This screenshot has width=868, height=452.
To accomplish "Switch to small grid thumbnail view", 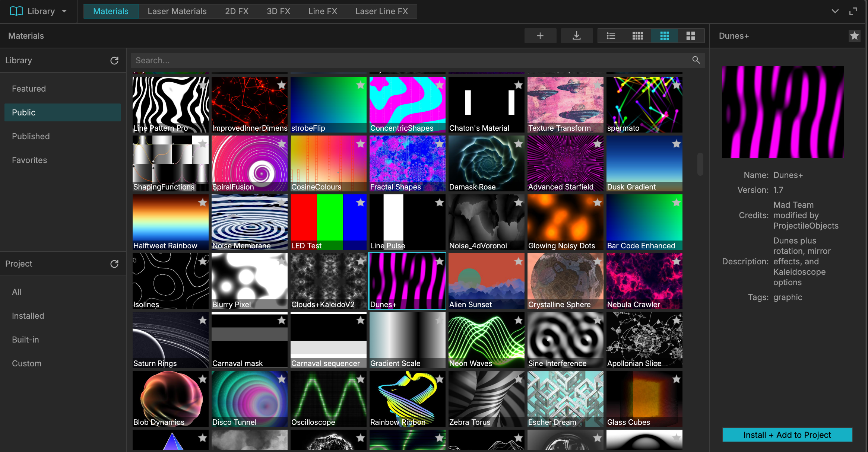I will point(638,36).
